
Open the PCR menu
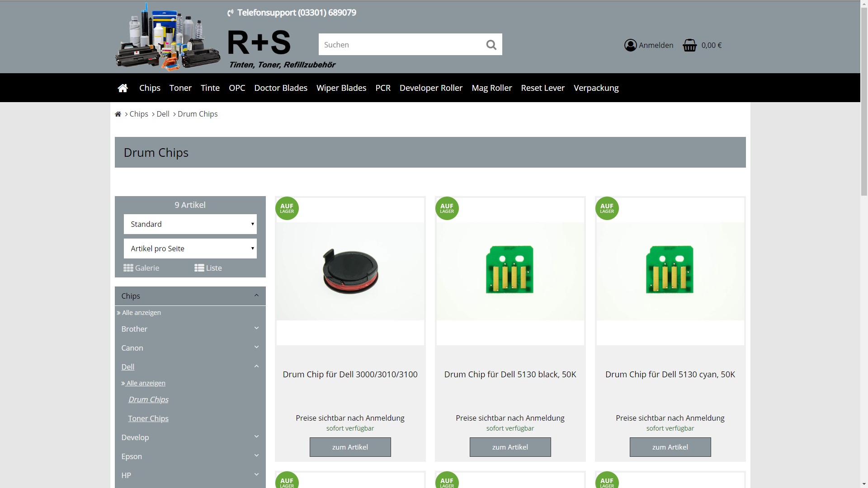[383, 88]
